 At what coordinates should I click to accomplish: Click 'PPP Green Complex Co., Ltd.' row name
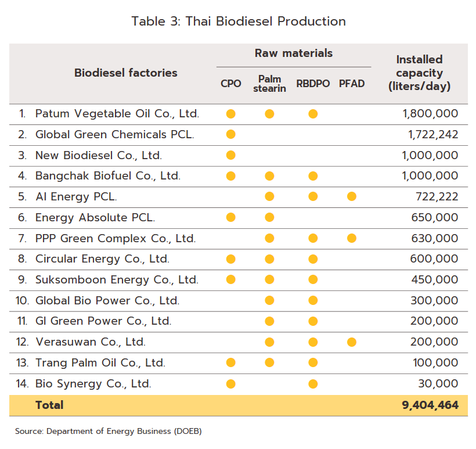116,239
